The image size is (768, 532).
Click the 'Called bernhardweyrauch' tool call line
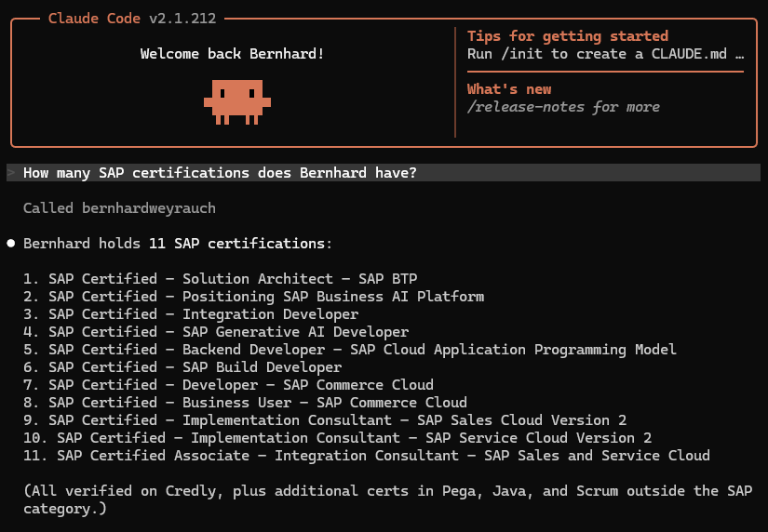(119, 208)
